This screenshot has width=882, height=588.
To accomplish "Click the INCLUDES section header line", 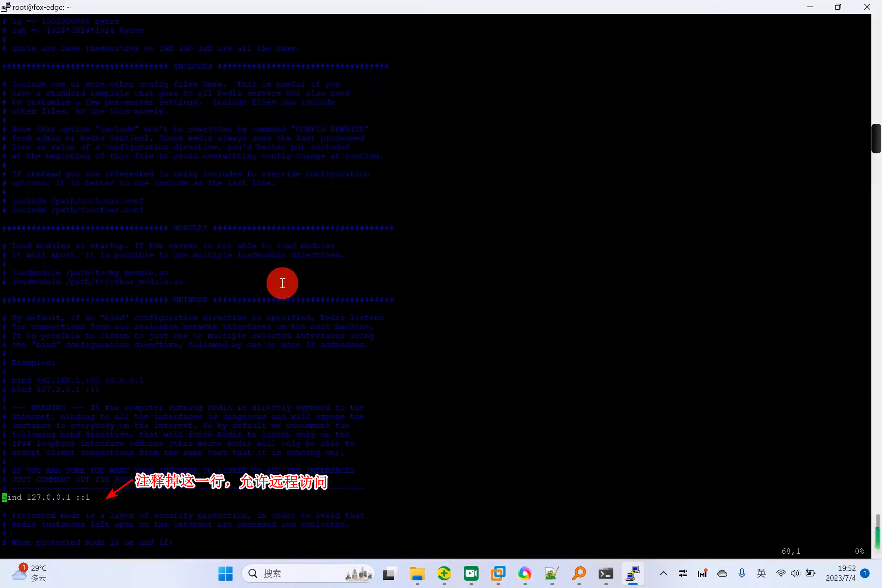I will [x=196, y=66].
